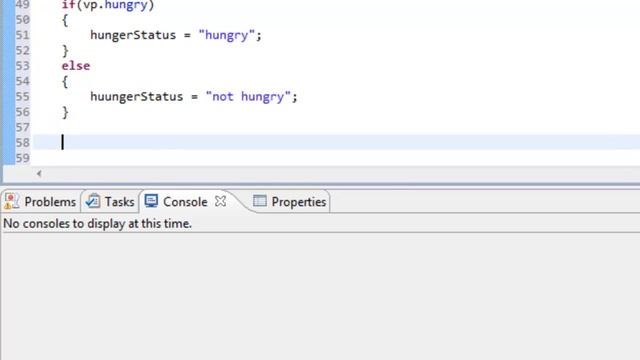640x360 pixels.
Task: Click the Tasks tab checkmark icon
Action: [x=93, y=201]
